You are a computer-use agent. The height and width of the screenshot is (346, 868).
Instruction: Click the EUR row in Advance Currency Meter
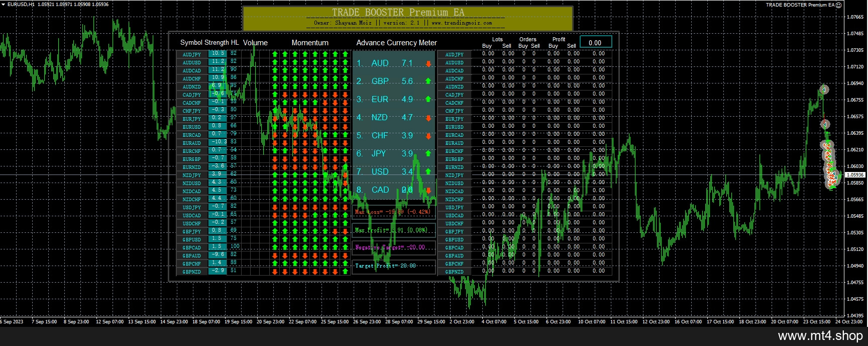click(394, 100)
